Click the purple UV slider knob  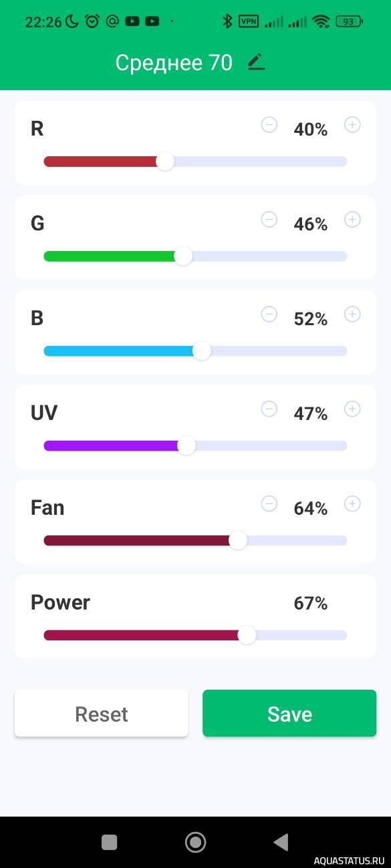(186, 446)
